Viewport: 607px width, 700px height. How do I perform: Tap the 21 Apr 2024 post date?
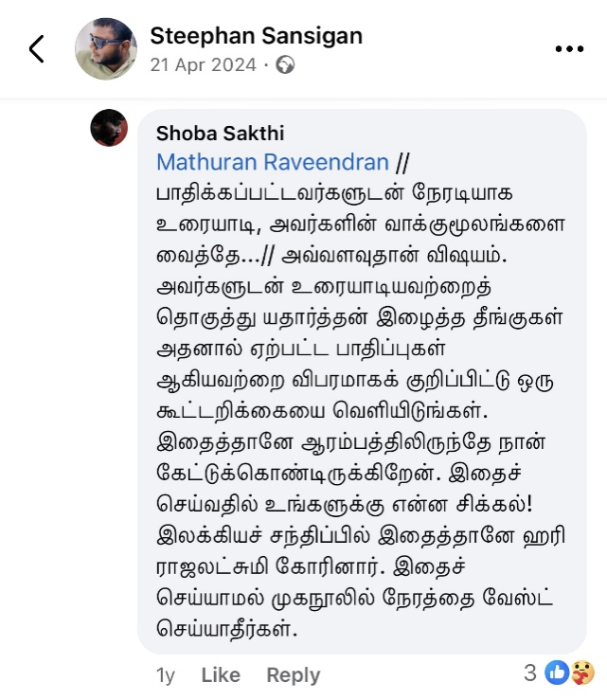(204, 64)
